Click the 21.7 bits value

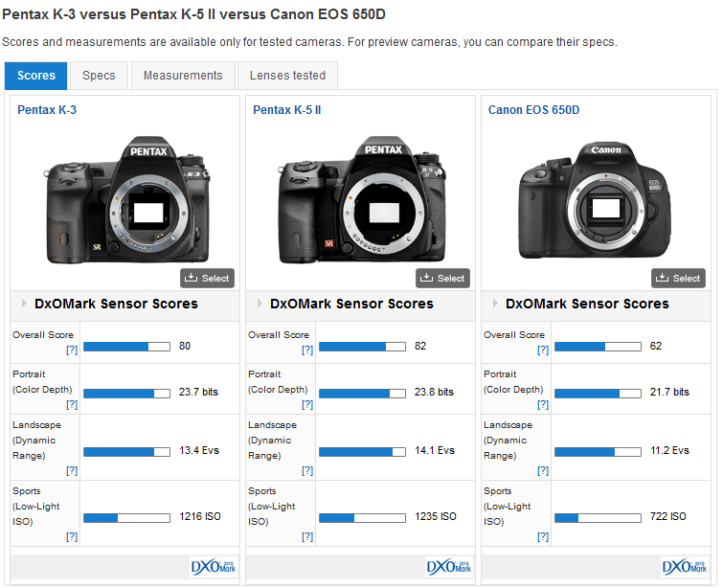669,392
